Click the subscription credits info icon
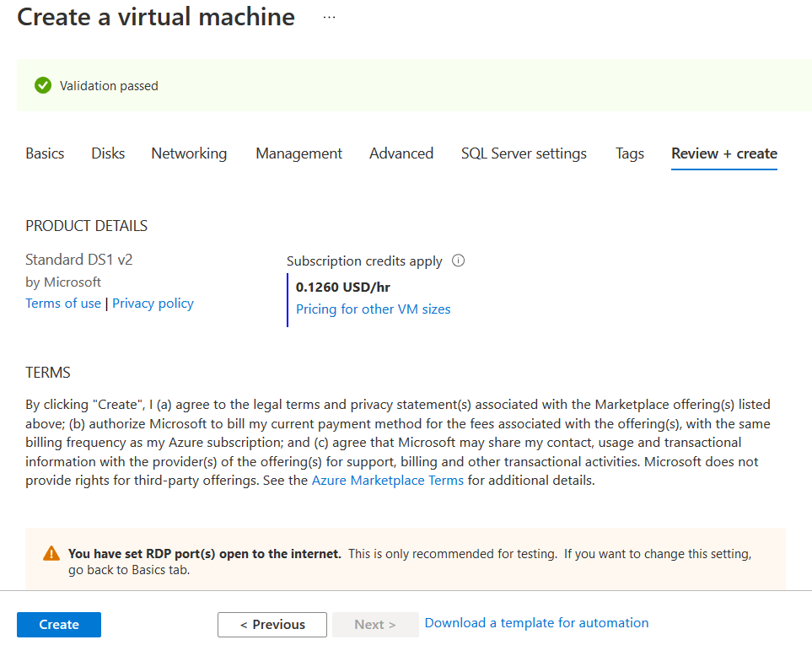This screenshot has height=645, width=812. coord(459,261)
